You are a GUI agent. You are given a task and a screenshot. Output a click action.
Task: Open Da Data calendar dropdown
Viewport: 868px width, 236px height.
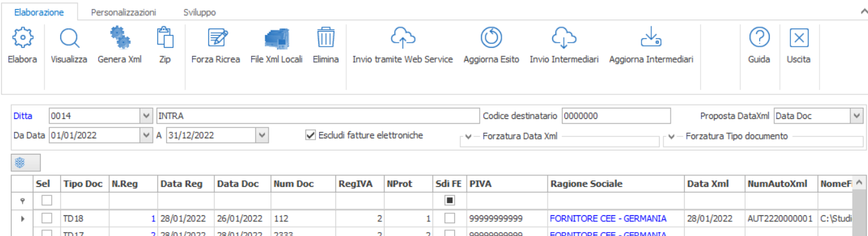click(x=146, y=135)
